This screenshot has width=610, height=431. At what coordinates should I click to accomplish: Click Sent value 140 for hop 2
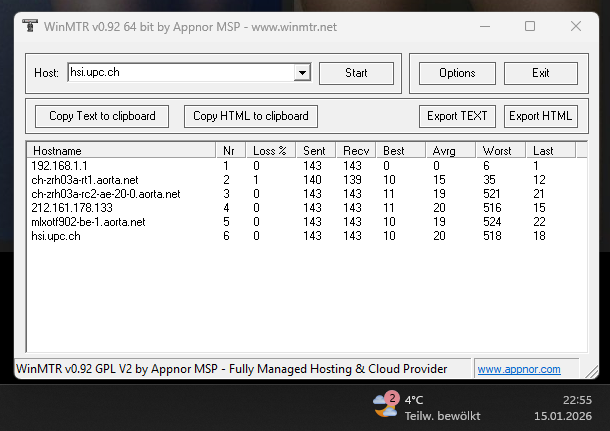pos(312,180)
